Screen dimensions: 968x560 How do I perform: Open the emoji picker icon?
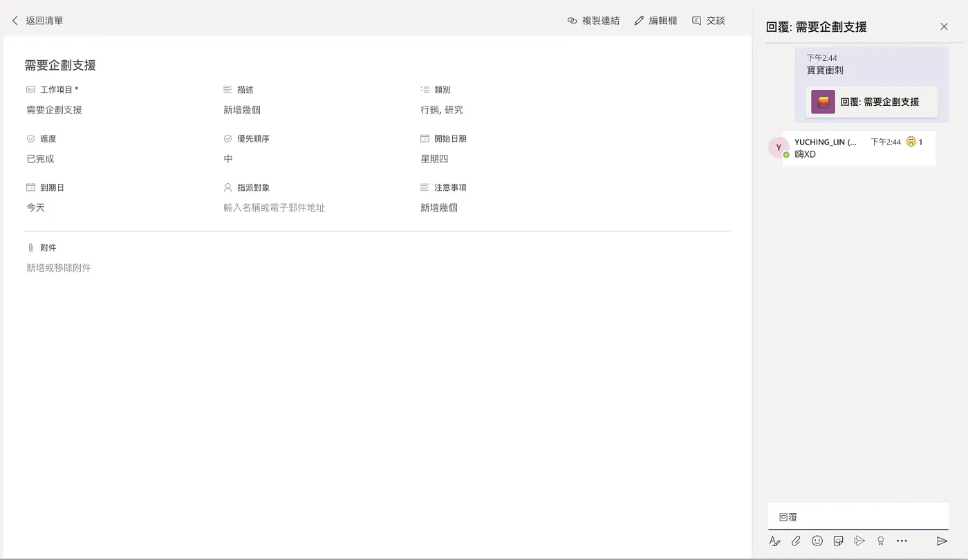coord(817,541)
